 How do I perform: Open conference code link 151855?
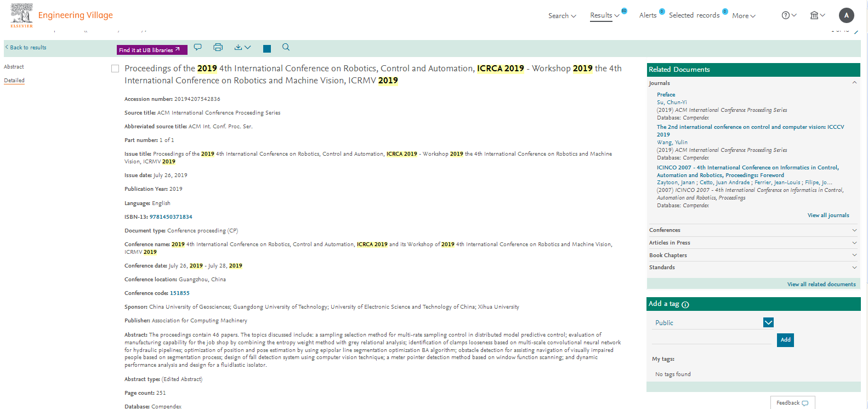[x=180, y=293]
